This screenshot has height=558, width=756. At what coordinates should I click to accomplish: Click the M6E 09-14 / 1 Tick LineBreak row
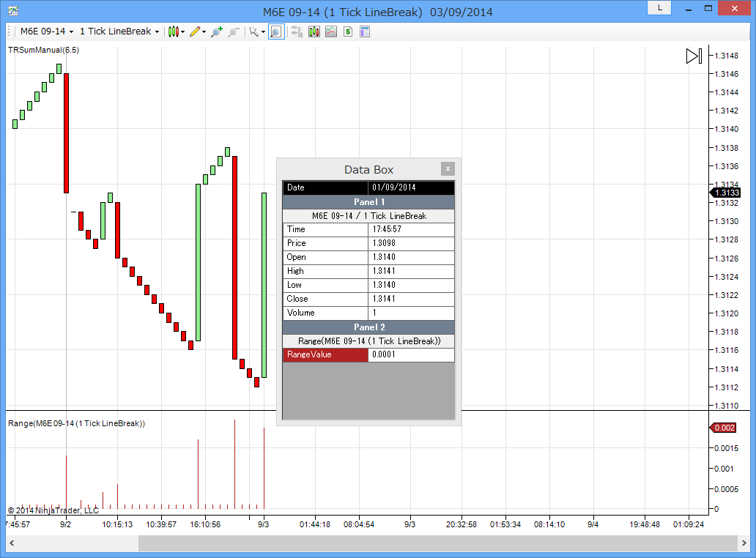tap(368, 216)
